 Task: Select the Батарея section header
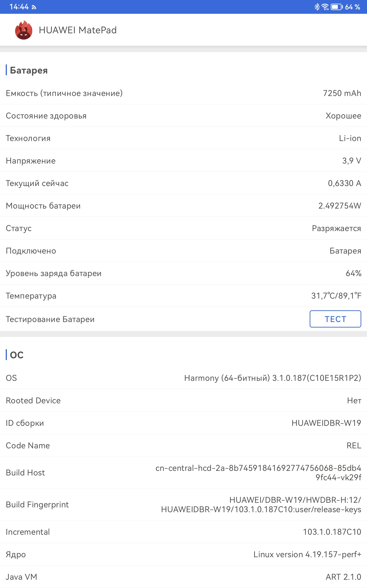(29, 70)
